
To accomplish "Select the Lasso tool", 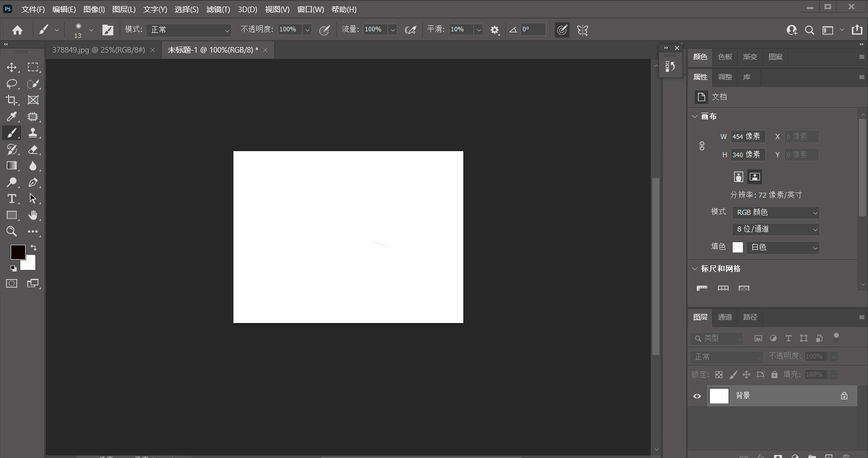I will [x=12, y=84].
